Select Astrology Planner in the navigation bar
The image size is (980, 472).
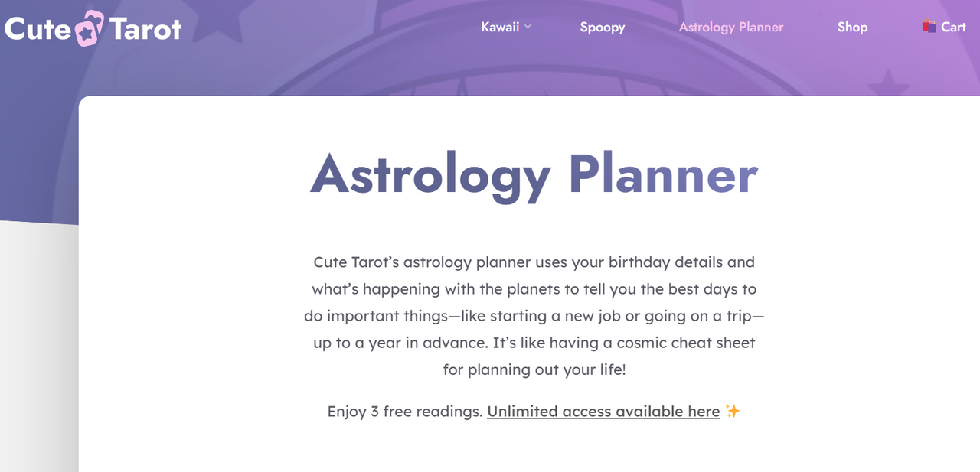tap(731, 27)
